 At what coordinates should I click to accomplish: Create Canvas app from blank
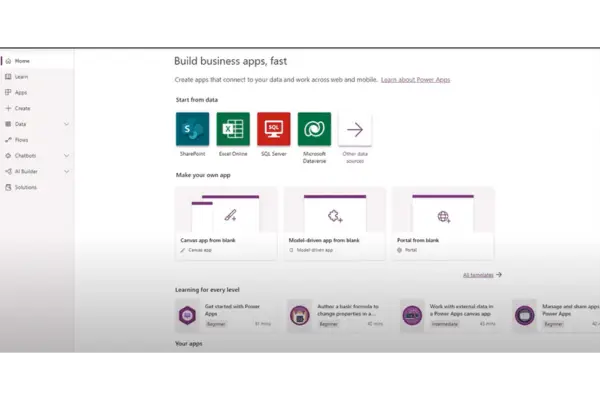(226, 224)
